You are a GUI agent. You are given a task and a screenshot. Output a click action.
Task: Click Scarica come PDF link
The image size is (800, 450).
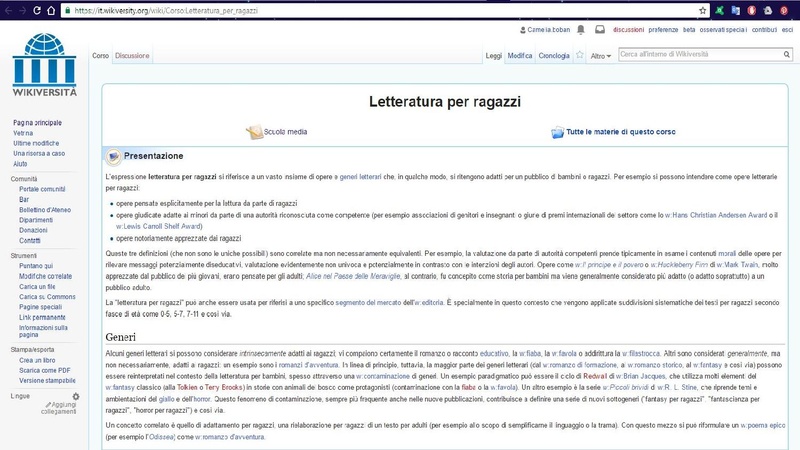(x=44, y=370)
